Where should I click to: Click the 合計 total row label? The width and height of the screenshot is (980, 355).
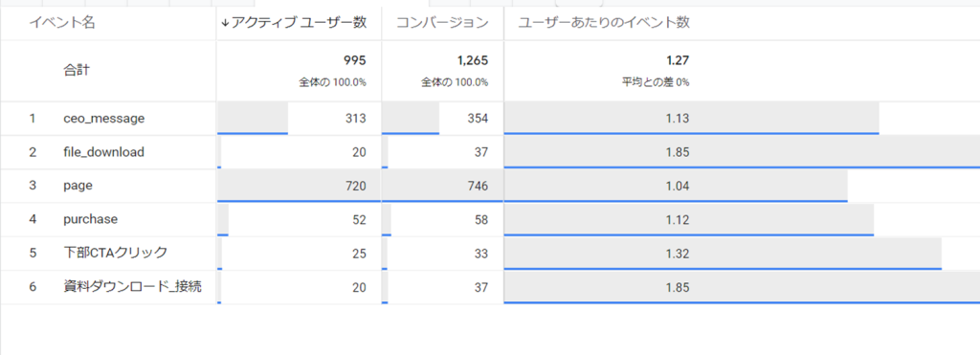click(77, 70)
